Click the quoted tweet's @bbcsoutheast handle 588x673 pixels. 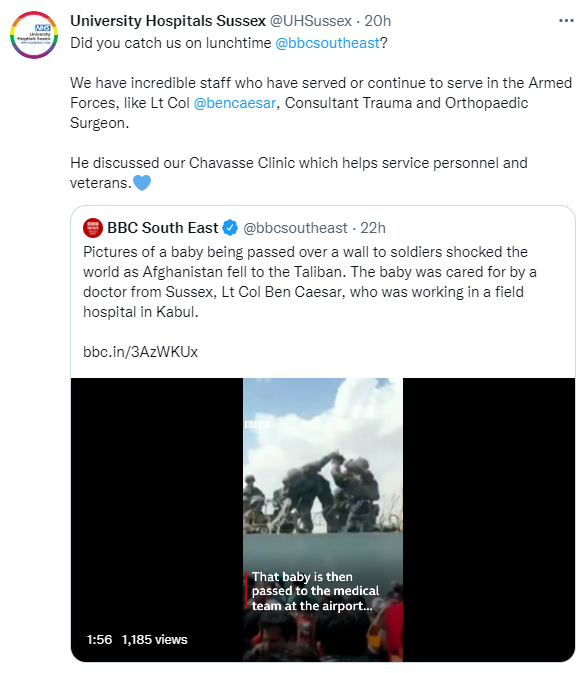[x=295, y=228]
